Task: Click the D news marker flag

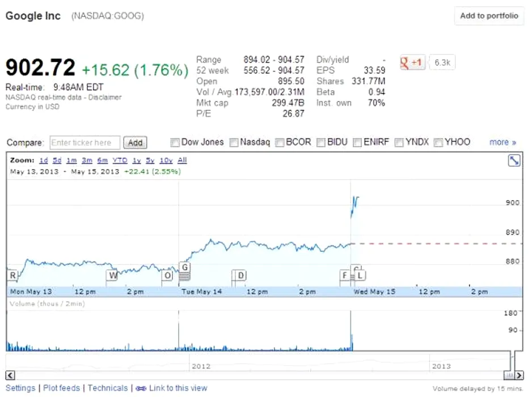Action: coord(241,276)
